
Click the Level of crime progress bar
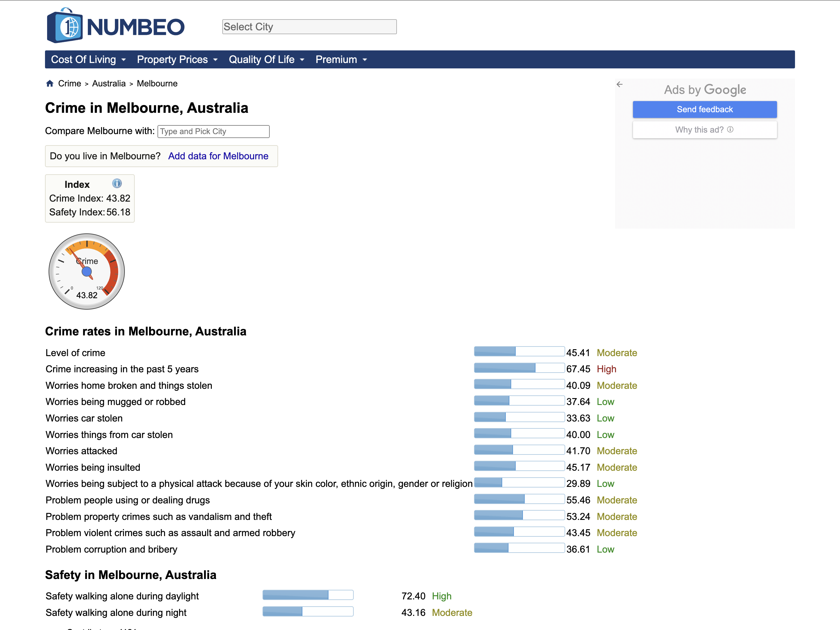519,352
